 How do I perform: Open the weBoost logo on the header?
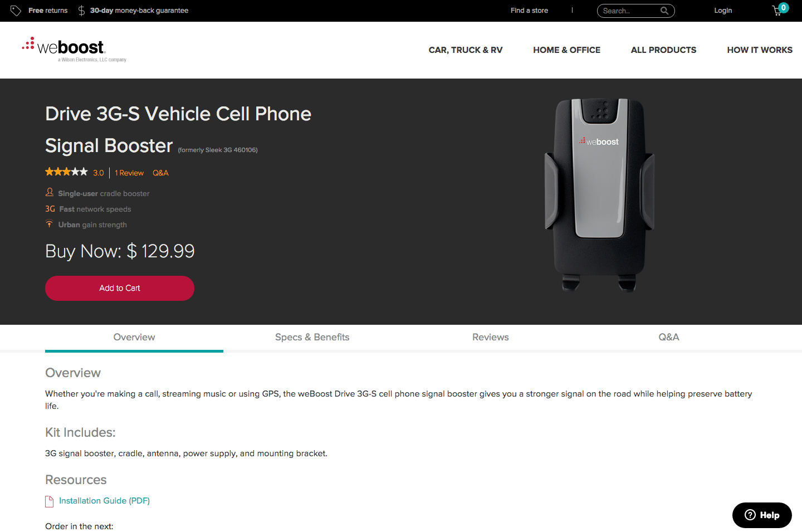click(x=64, y=47)
